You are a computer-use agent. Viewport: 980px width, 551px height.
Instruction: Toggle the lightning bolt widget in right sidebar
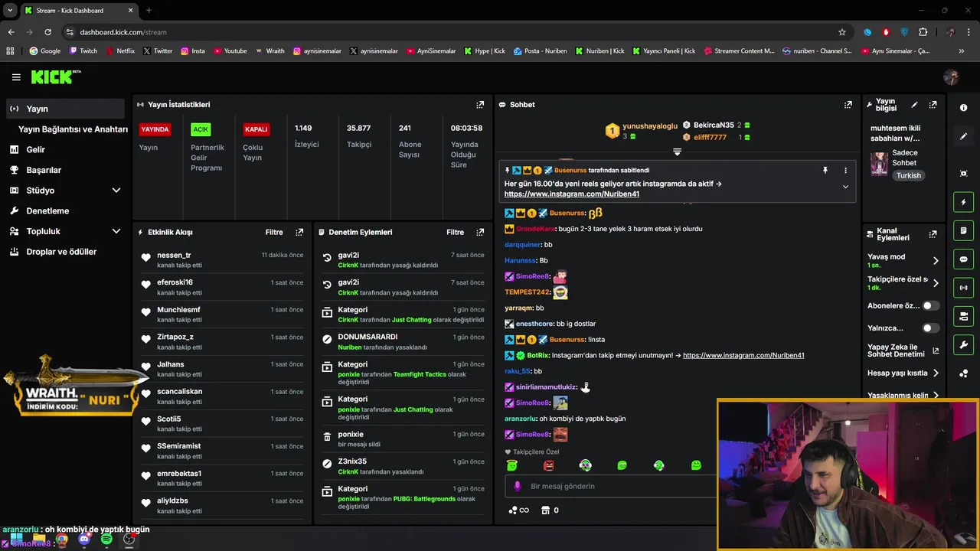pyautogui.click(x=963, y=202)
